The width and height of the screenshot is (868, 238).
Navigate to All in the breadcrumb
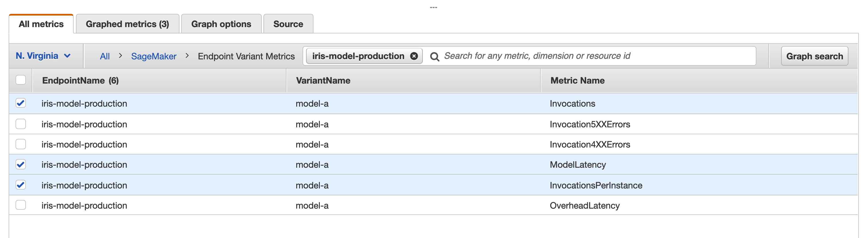tap(105, 56)
